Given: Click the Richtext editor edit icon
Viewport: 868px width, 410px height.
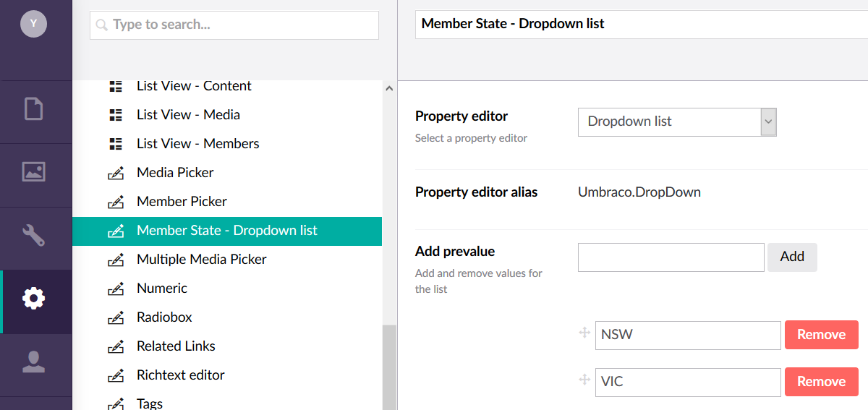Looking at the screenshot, I should click(x=116, y=375).
